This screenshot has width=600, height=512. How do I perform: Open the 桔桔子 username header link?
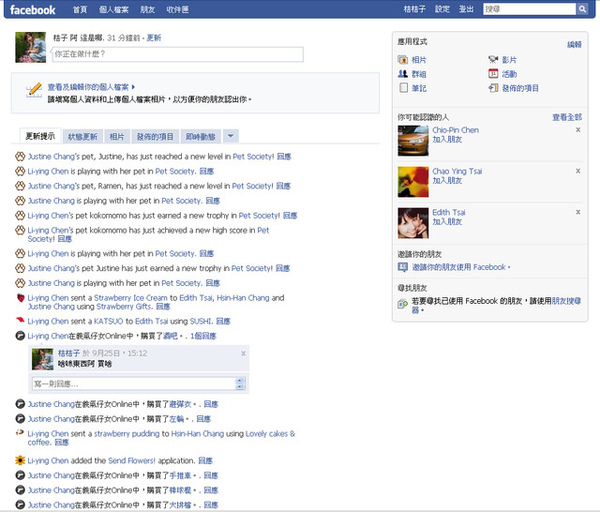(414, 9)
